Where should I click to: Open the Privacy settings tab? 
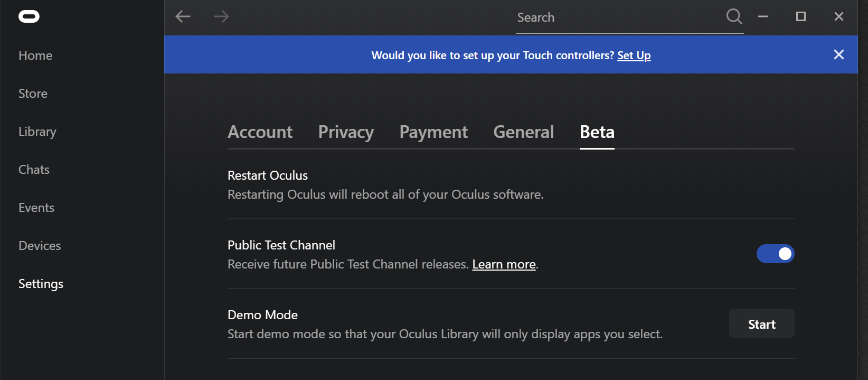point(346,132)
